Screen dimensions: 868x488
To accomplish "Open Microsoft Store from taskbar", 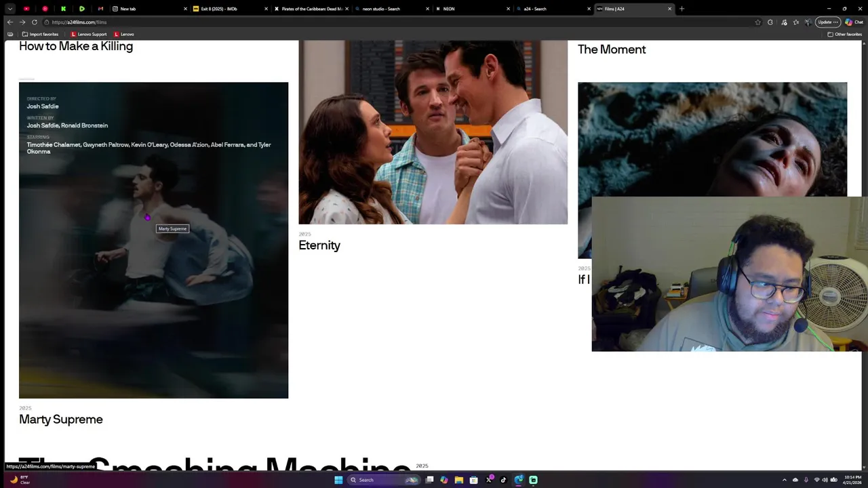I will pyautogui.click(x=473, y=480).
